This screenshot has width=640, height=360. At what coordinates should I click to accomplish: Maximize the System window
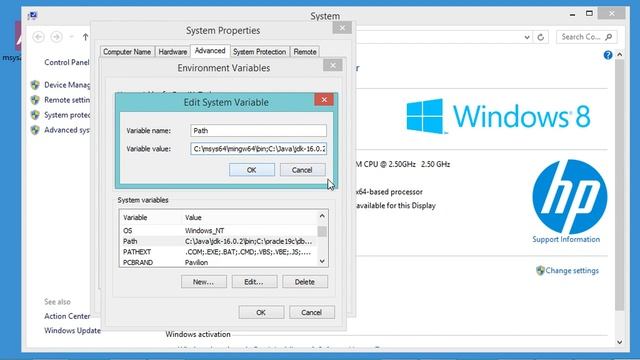tap(589, 13)
